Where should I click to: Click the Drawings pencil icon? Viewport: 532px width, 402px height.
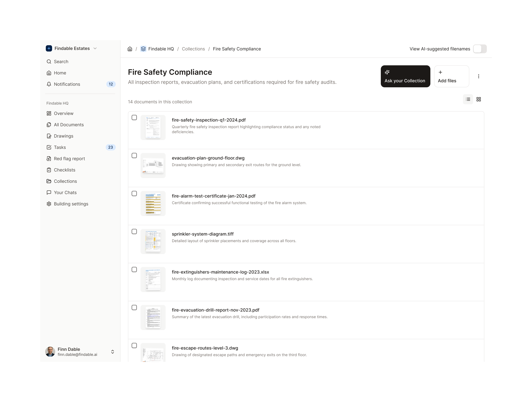tap(49, 136)
